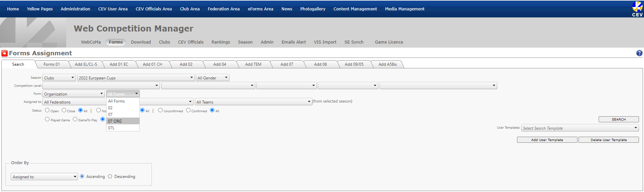Open the Content Management top menu
Screen dimensions: 644x192
pyautogui.click(x=355, y=9)
